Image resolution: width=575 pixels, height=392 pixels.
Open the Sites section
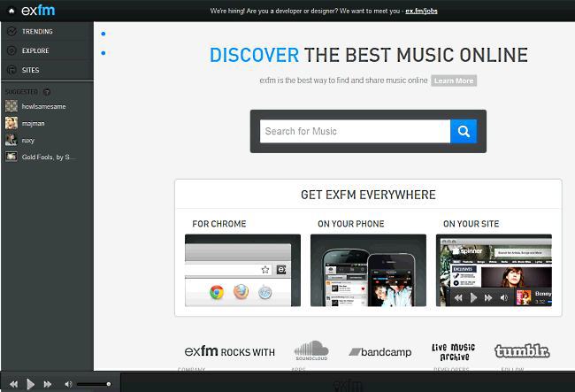coord(47,70)
